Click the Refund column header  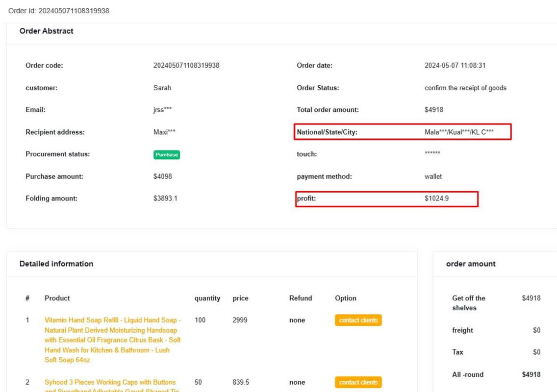(x=301, y=298)
